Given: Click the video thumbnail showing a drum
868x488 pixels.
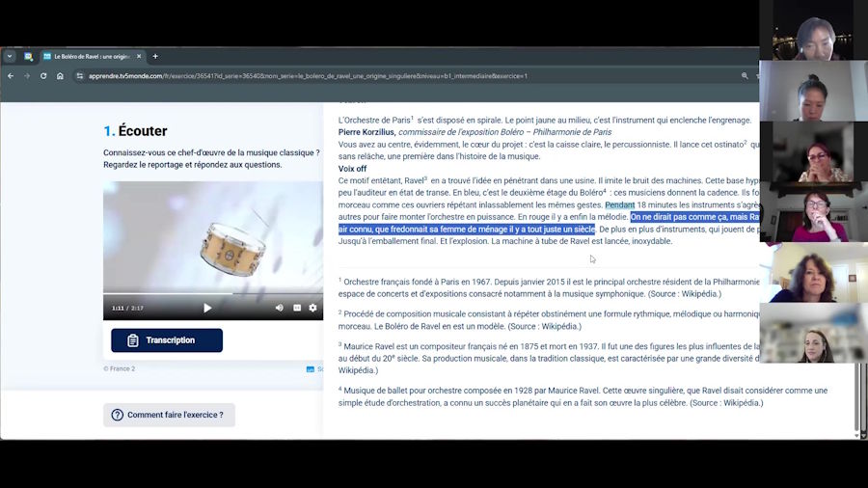Looking at the screenshot, I should 212,236.
